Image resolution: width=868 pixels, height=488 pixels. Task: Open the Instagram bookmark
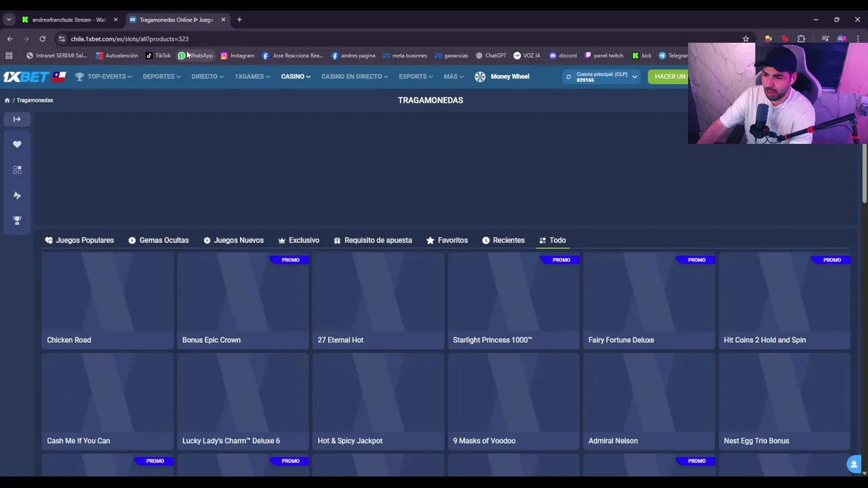237,56
